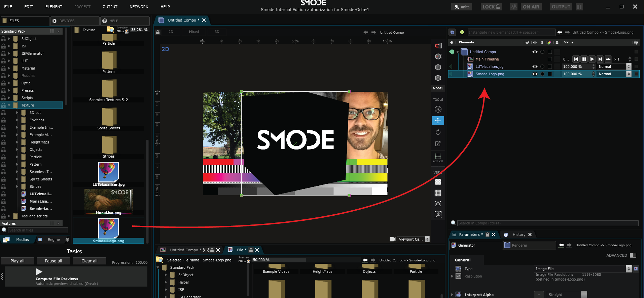644x298 pixels.
Task: Play the Main Timeline
Action: point(592,59)
